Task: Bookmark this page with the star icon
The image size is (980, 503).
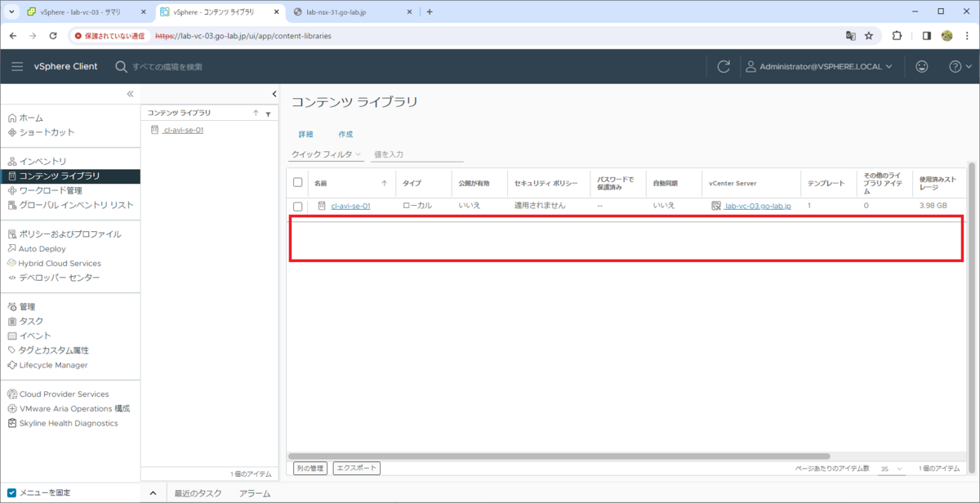Action: point(869,36)
